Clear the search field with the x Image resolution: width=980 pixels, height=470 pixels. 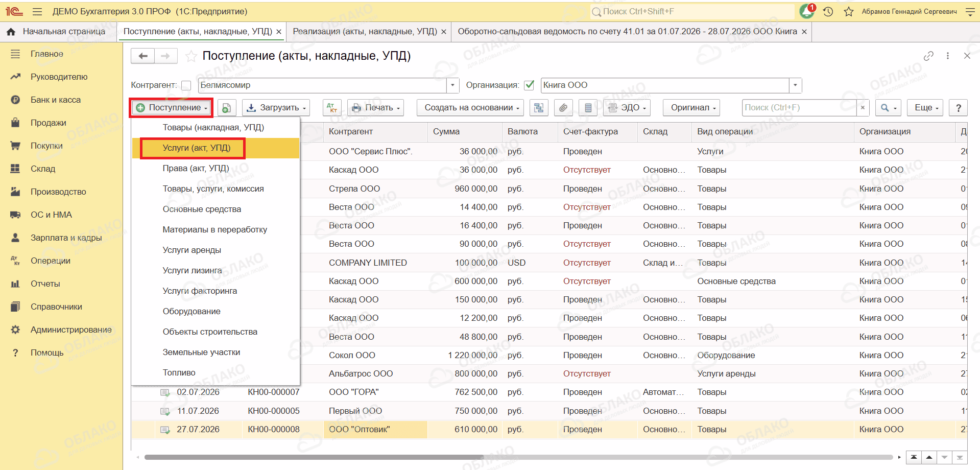pyautogui.click(x=863, y=108)
